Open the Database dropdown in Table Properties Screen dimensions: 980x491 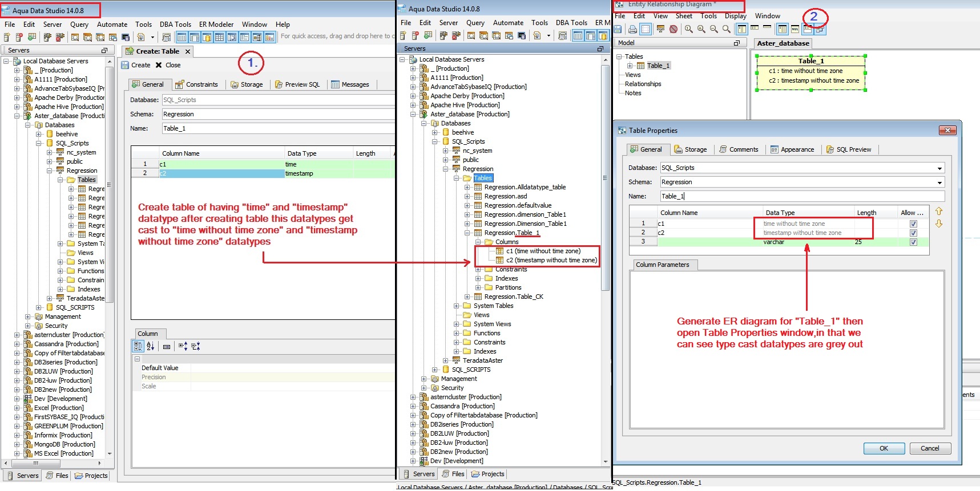(939, 168)
